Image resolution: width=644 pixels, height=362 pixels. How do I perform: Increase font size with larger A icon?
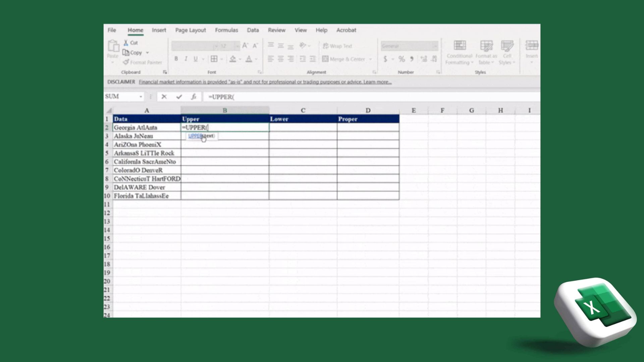(245, 46)
